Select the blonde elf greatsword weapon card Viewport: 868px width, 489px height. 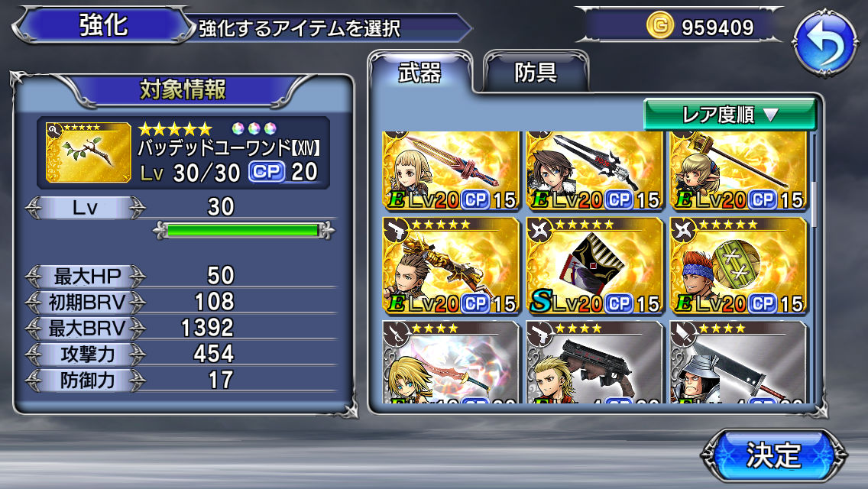(451, 171)
